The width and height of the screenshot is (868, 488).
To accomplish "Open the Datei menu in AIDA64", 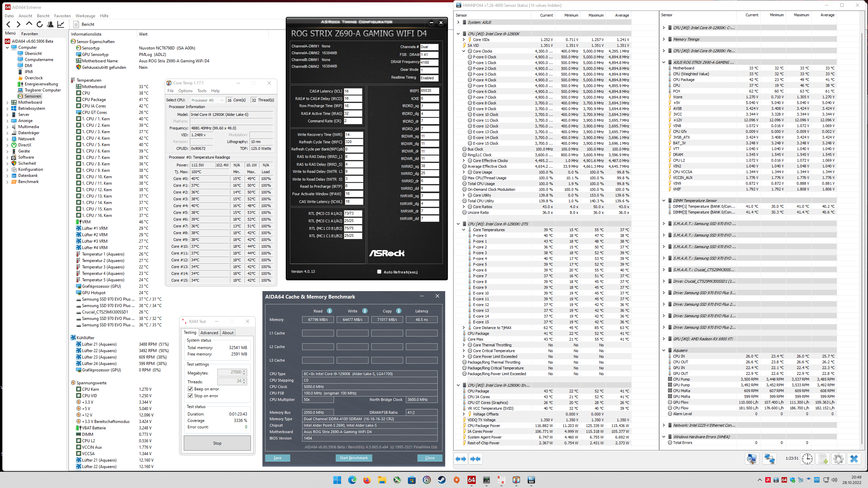I will pos(9,16).
